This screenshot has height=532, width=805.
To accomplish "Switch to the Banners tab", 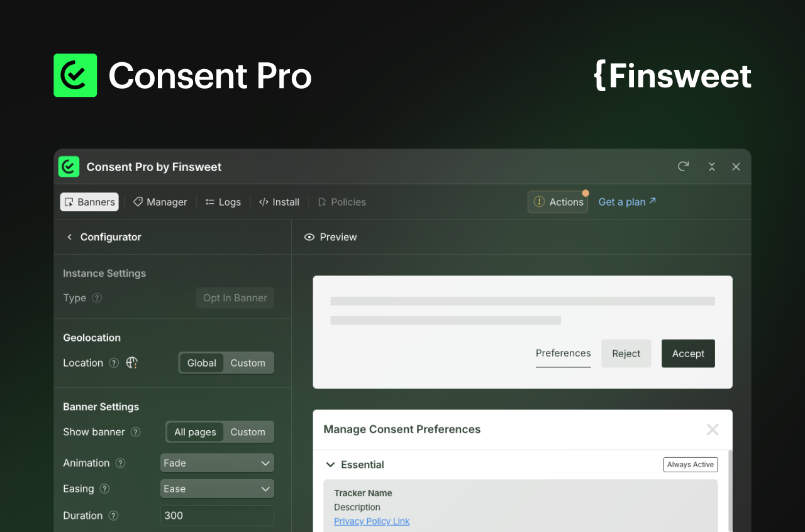I will tap(89, 202).
